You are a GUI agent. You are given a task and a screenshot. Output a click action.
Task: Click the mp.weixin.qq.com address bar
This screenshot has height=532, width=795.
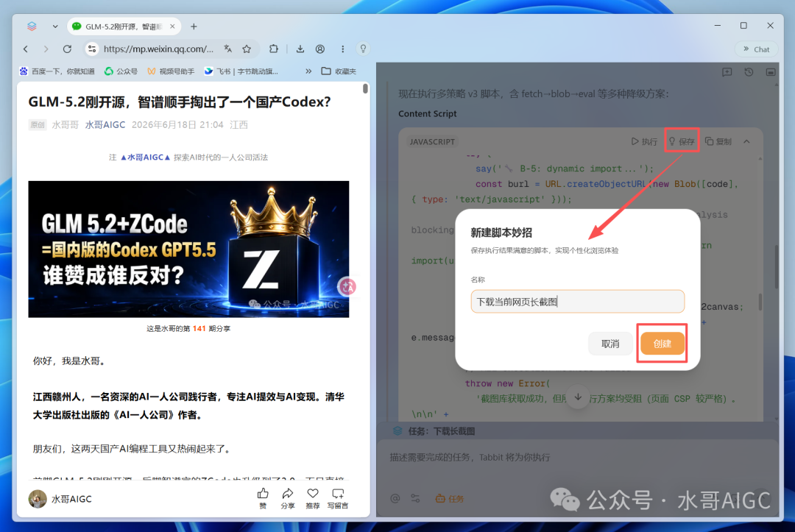click(159, 49)
